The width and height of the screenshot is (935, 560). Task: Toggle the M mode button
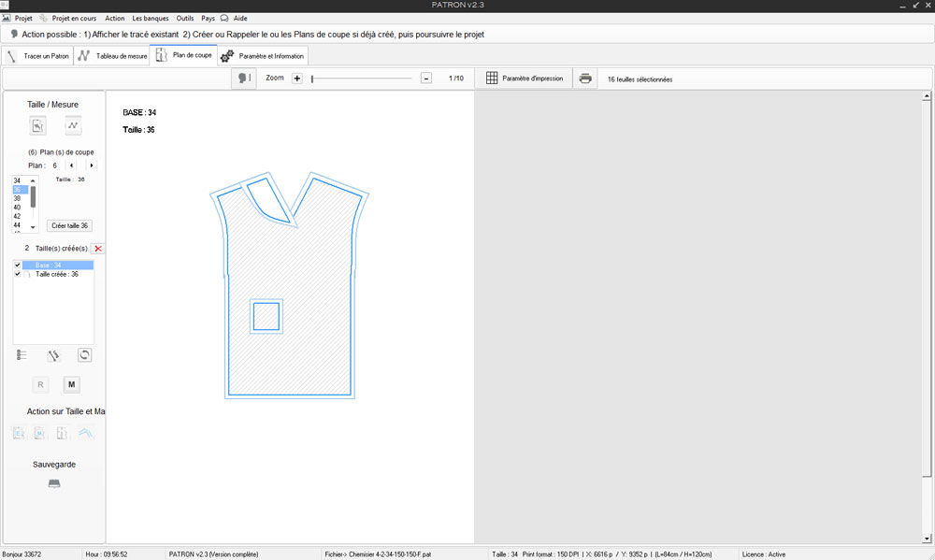(x=72, y=384)
